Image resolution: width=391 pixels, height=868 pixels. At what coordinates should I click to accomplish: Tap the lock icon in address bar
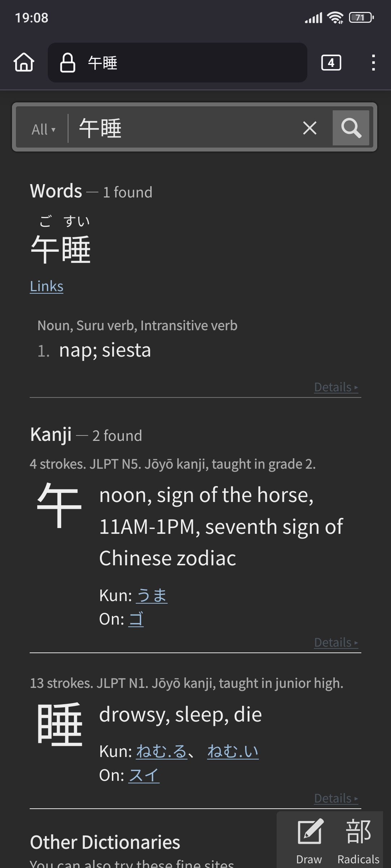pos(68,63)
